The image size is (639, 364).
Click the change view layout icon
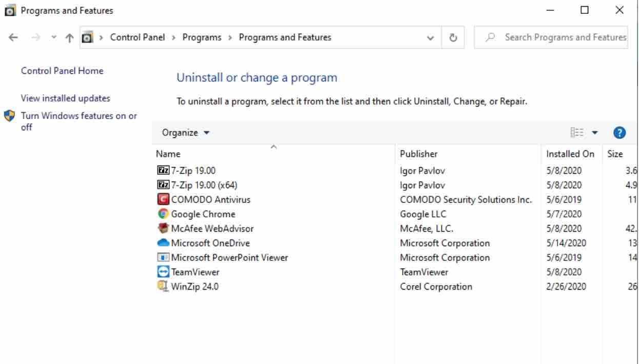[577, 132]
